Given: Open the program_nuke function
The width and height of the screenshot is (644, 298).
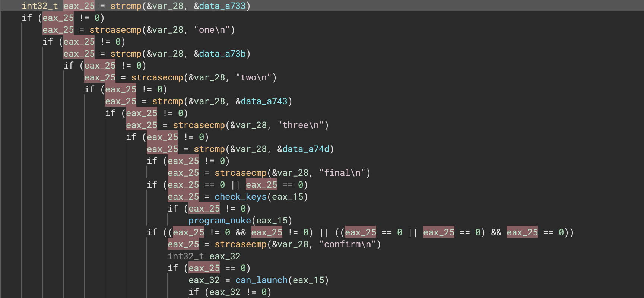Looking at the screenshot, I should click(x=220, y=221).
